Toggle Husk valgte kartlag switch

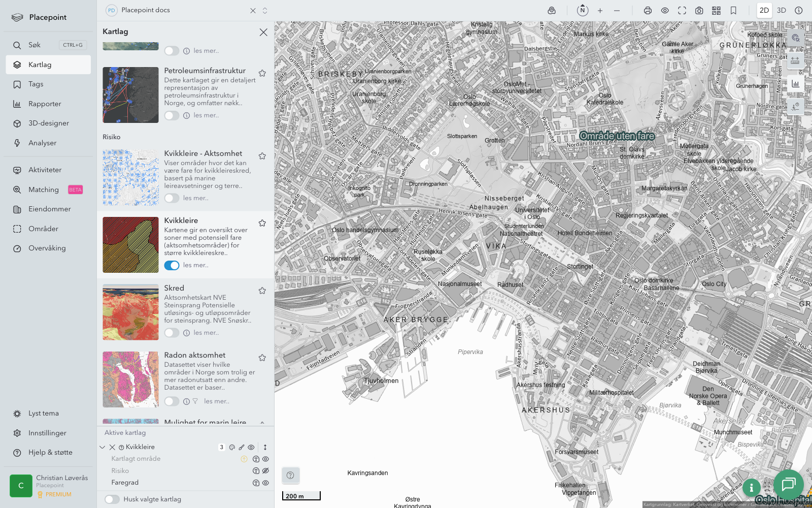(x=112, y=499)
